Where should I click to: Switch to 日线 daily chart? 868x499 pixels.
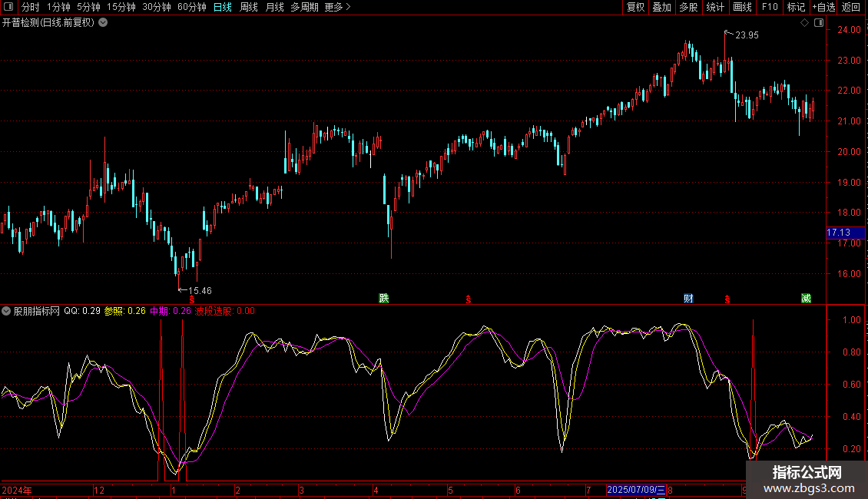[223, 7]
